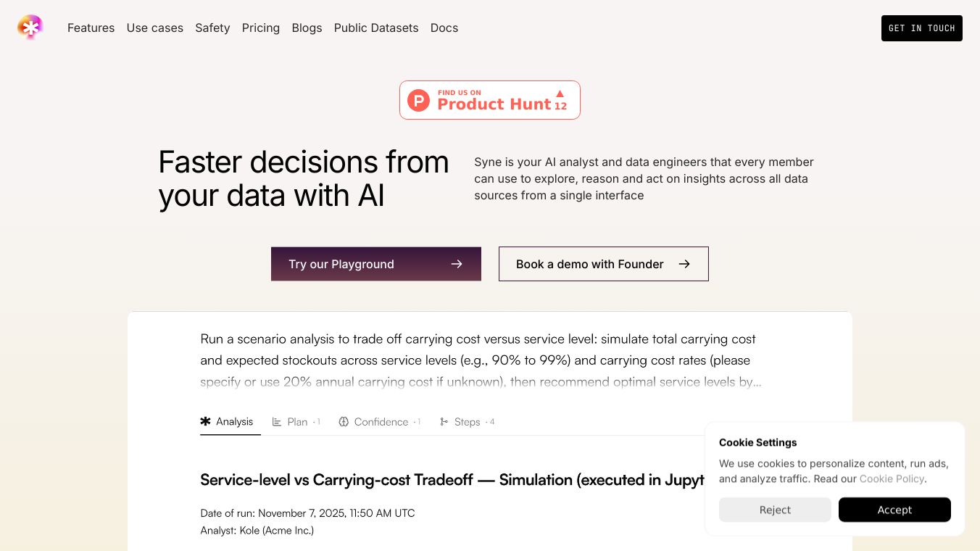The width and height of the screenshot is (980, 551).
Task: Open the Features menu item
Action: 91,28
